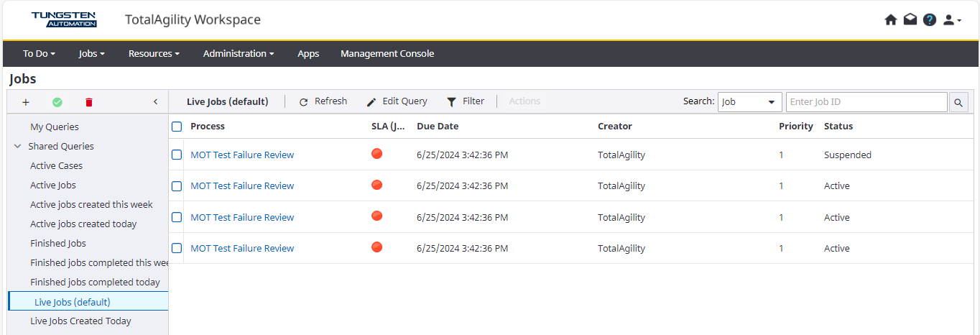Click the Enter Job ID field
This screenshot has height=335, width=980.
pos(866,102)
